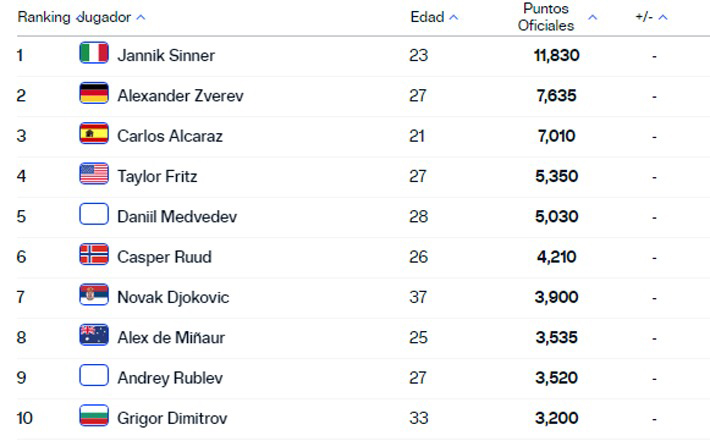
Task: Sort by Puntos Oficiales arrow
Action: (x=592, y=18)
